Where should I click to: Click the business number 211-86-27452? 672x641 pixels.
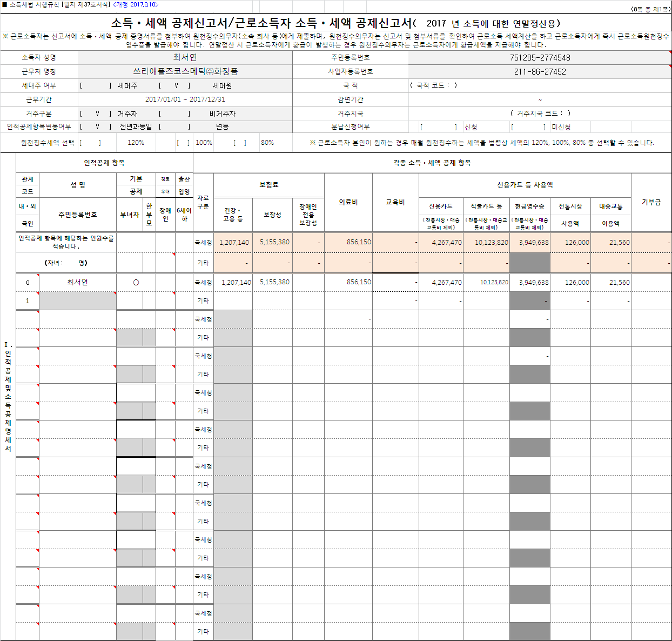coord(540,71)
